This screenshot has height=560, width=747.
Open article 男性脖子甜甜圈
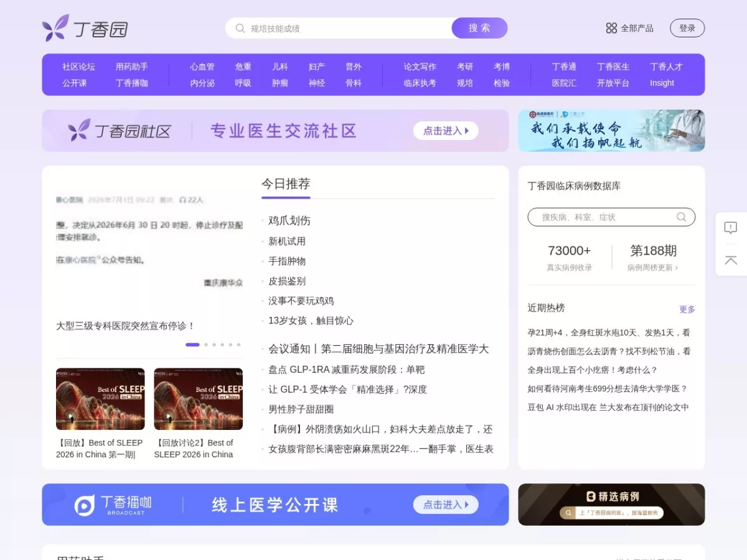(301, 409)
